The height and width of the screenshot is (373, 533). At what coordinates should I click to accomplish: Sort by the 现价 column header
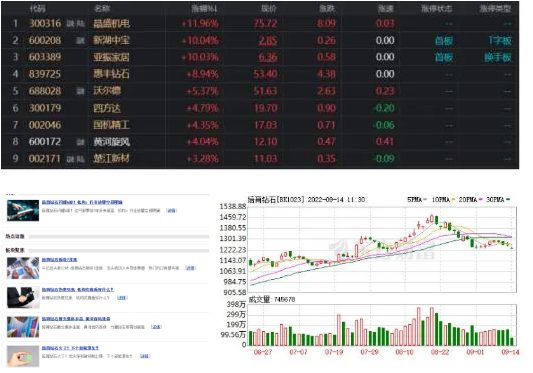(269, 9)
